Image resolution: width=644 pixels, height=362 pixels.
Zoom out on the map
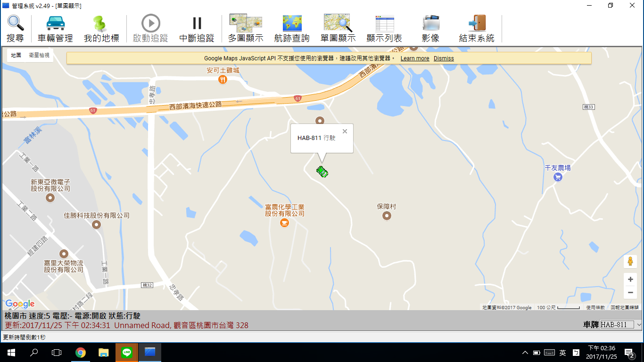click(630, 293)
